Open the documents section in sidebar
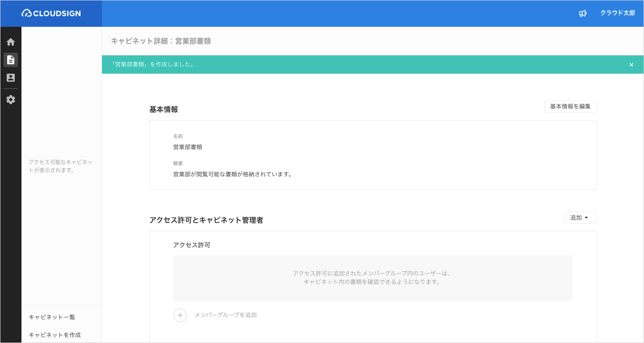Image resolution: width=644 pixels, height=343 pixels. [11, 60]
